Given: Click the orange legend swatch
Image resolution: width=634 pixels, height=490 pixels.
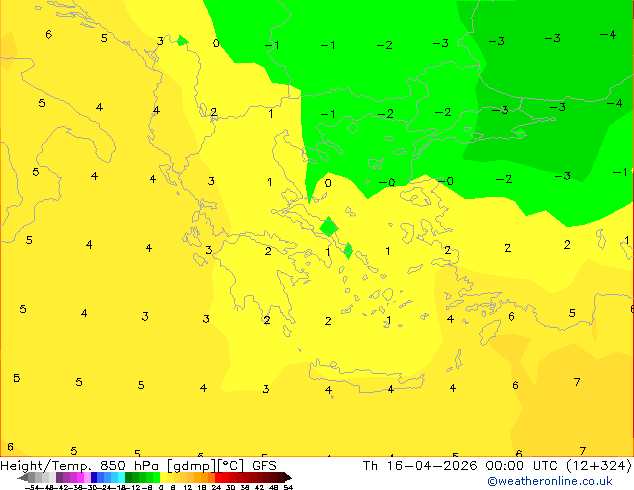Looking at the screenshot, I should pyautogui.click(x=197, y=477).
